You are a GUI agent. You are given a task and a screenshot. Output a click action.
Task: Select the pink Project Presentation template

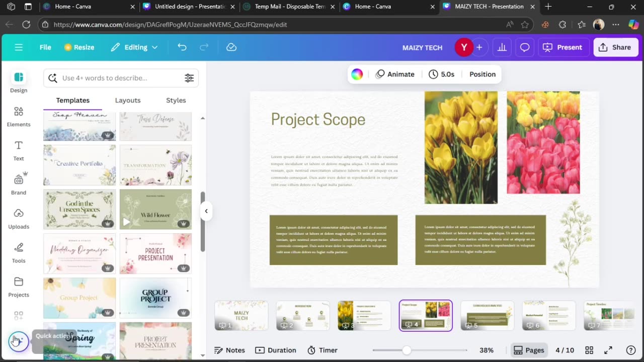click(x=155, y=253)
